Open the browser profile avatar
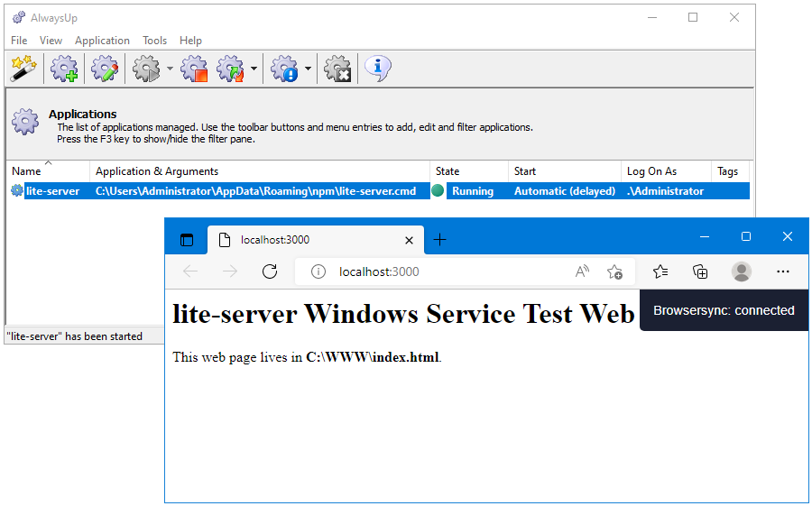The width and height of the screenshot is (812, 506). [742, 271]
